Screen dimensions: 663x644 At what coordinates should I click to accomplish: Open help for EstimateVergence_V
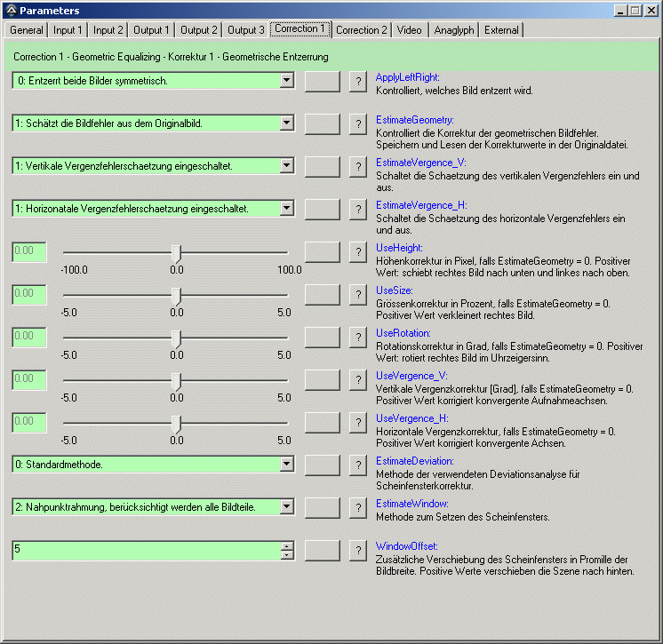point(357,166)
